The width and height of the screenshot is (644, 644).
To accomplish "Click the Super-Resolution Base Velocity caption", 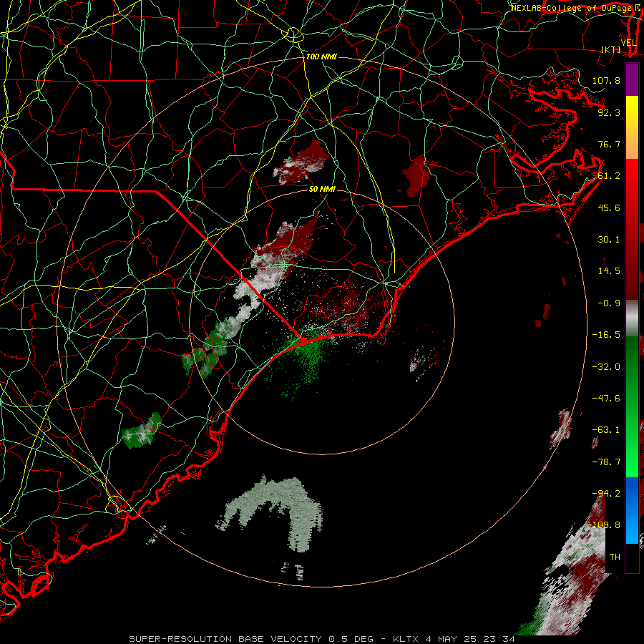I will pos(321,639).
